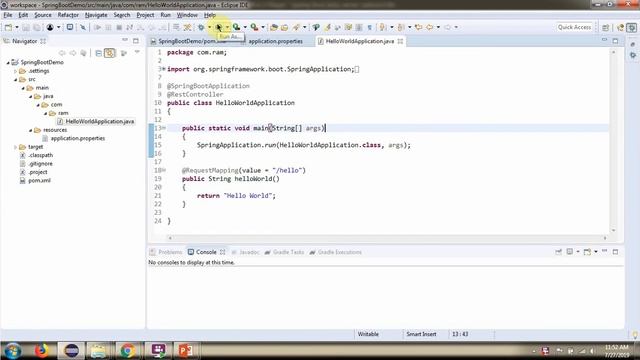Switch to the application.properties editor tab

(x=276, y=41)
